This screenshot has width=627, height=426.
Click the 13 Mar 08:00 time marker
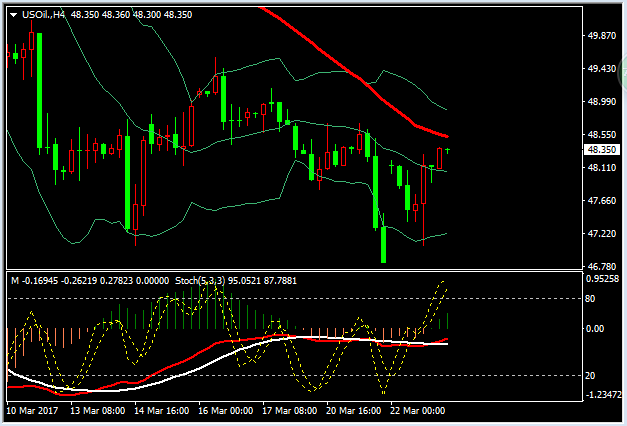97,411
